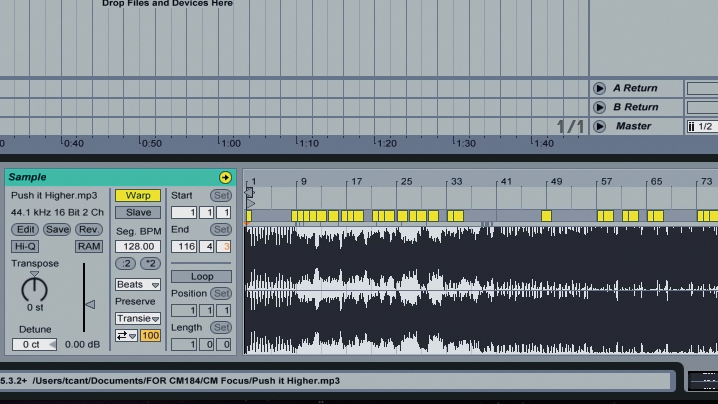Open the Transients preserve dropdown
The width and height of the screenshot is (718, 404).
tap(138, 318)
